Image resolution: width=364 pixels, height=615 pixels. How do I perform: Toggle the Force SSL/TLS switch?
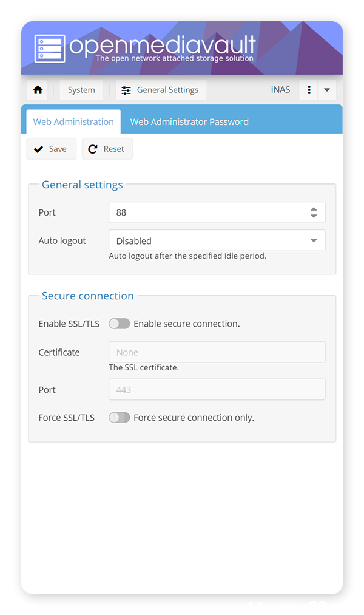[120, 418]
